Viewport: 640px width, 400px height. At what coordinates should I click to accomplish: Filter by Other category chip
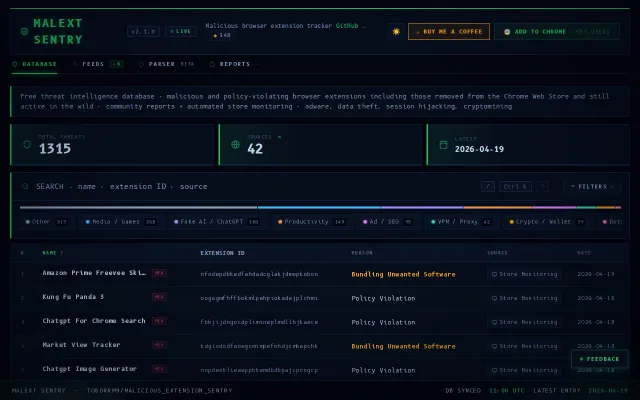point(46,222)
